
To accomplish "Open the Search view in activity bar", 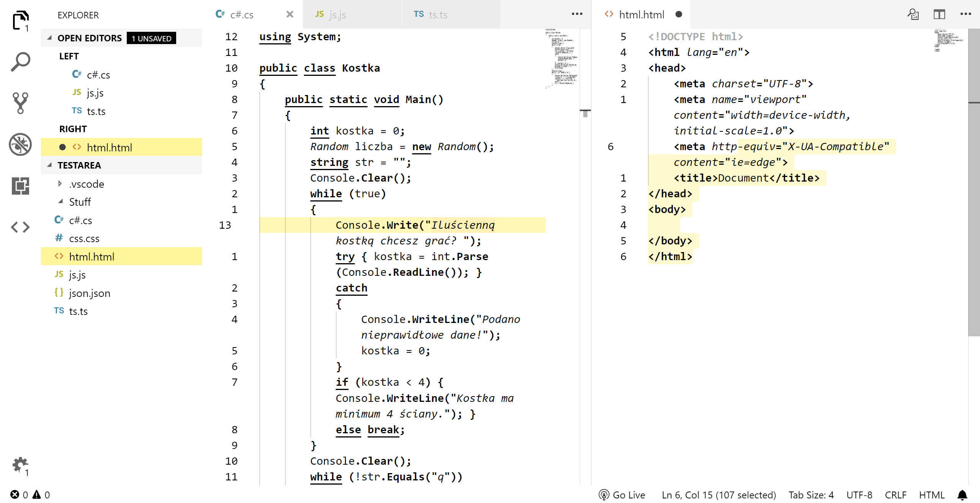I will [x=20, y=62].
